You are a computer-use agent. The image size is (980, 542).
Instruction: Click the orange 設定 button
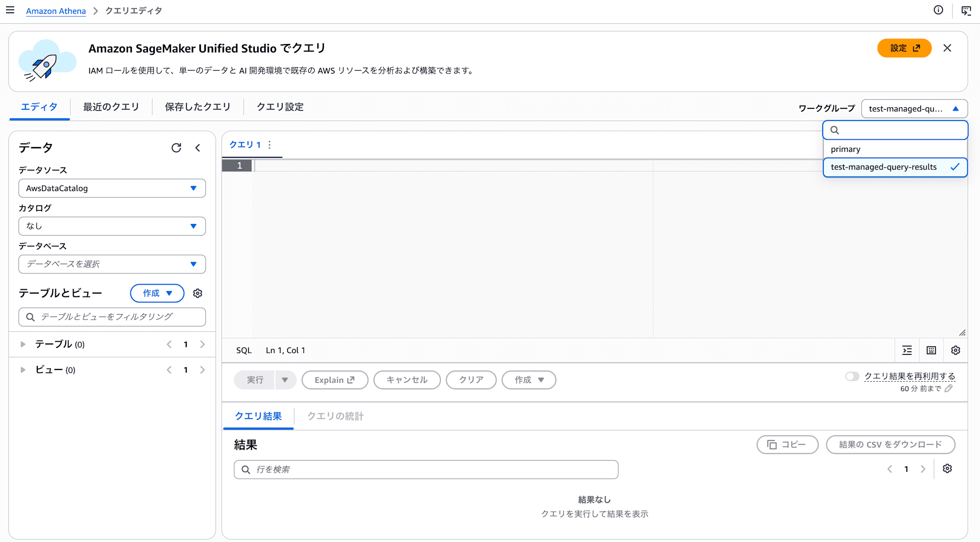[x=904, y=48]
